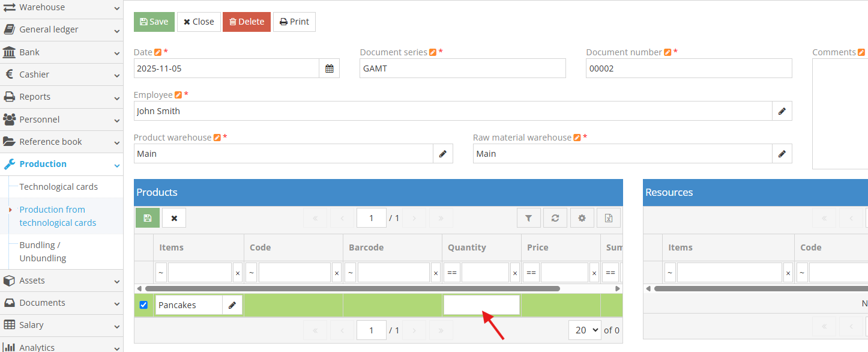This screenshot has height=352, width=868.
Task: Open the filter icon in Products toolbar
Action: (x=528, y=217)
